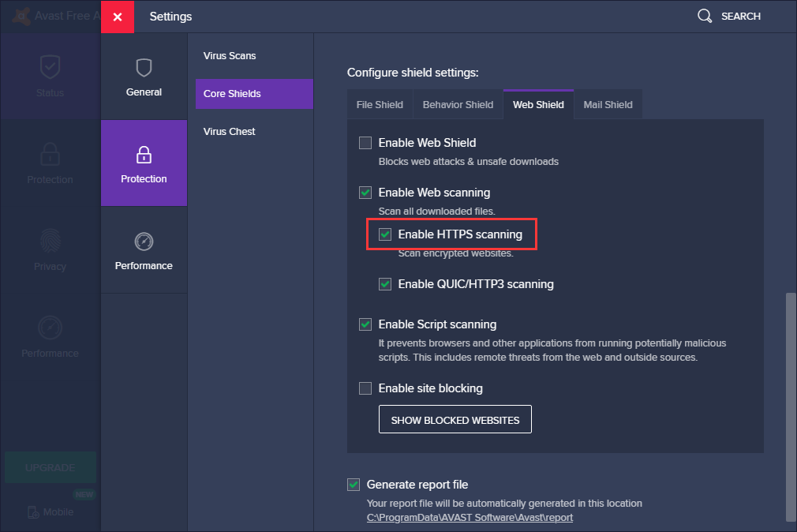
Task: Disable Script scanning checkbox
Action: coord(365,324)
